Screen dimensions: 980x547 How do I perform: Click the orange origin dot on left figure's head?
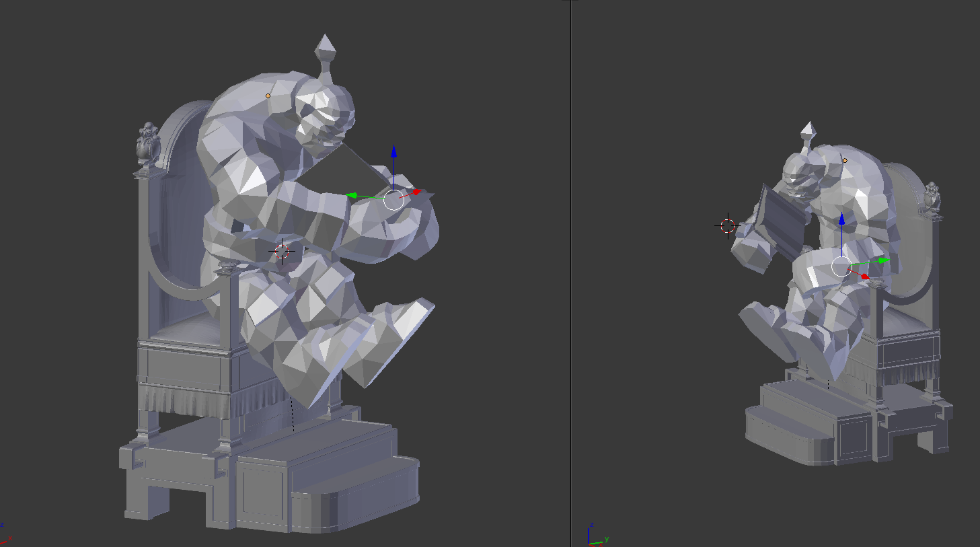pyautogui.click(x=268, y=96)
